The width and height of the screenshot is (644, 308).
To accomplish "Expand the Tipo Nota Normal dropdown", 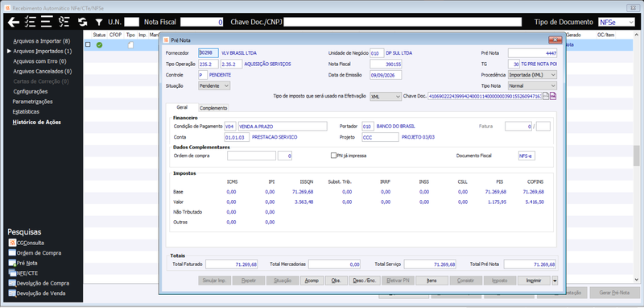I will click(x=532, y=85).
